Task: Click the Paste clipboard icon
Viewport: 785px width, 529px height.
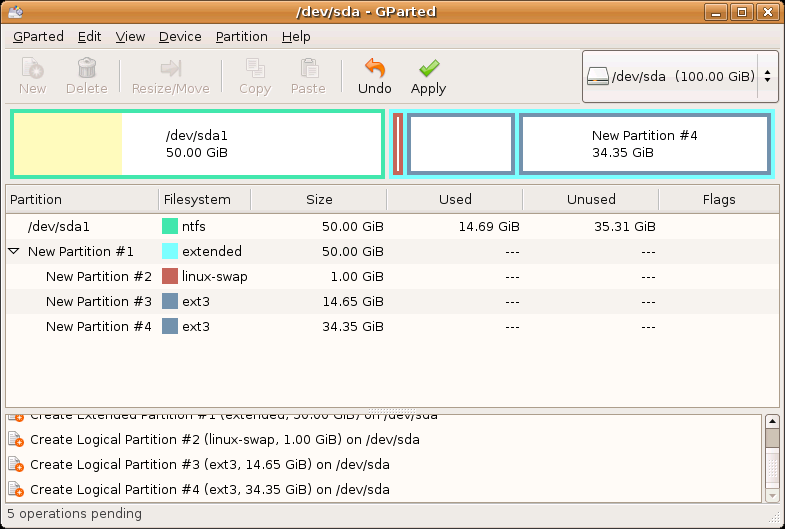Action: pyautogui.click(x=309, y=68)
